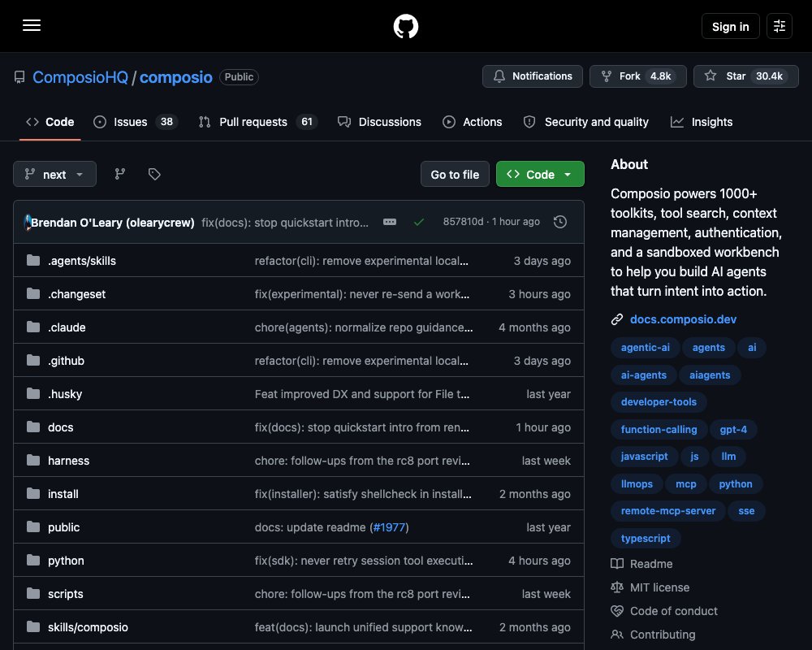Select the agents topic tag

pos(708,347)
